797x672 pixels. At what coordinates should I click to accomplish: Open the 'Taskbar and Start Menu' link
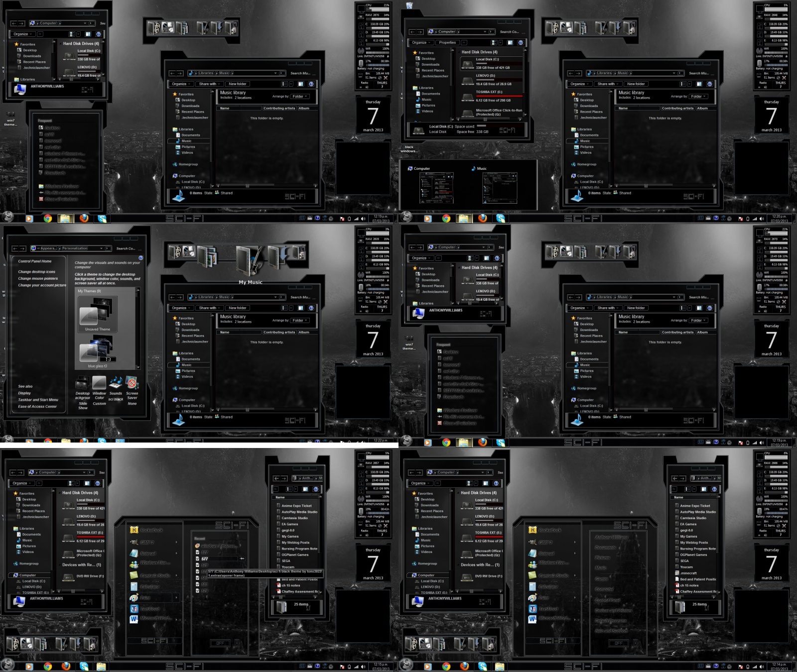[x=38, y=400]
